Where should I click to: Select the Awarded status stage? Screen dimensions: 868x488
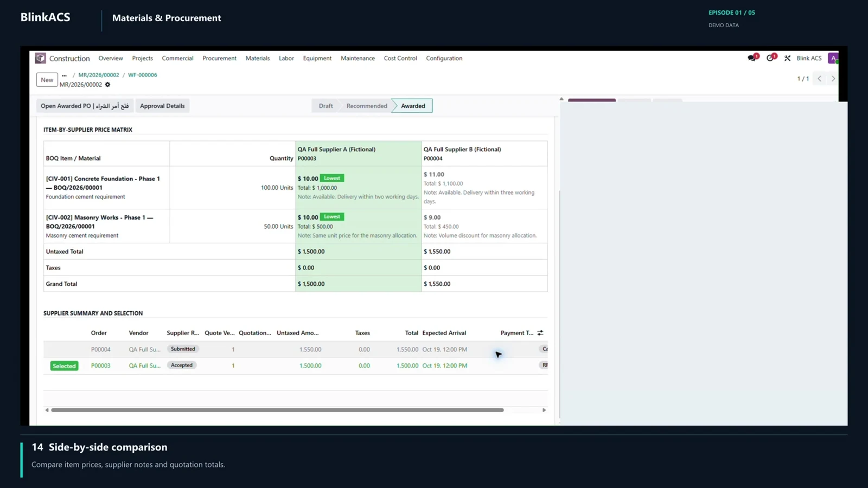413,106
